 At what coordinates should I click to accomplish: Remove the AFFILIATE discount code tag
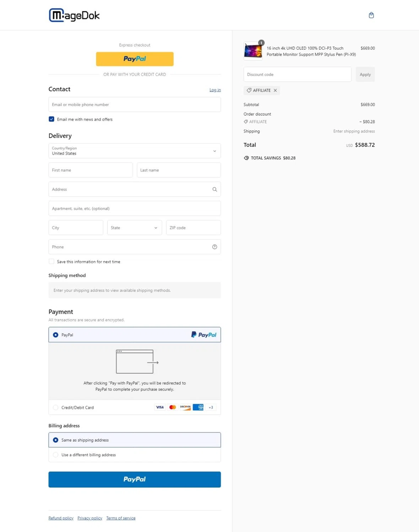click(275, 90)
